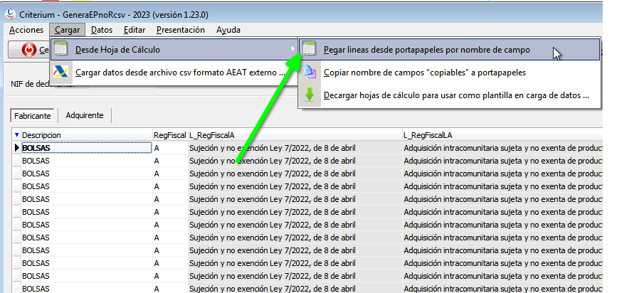Viewport: 644px width, 293px height.
Task: Click the Criterium app icon in title bar
Action: click(10, 15)
